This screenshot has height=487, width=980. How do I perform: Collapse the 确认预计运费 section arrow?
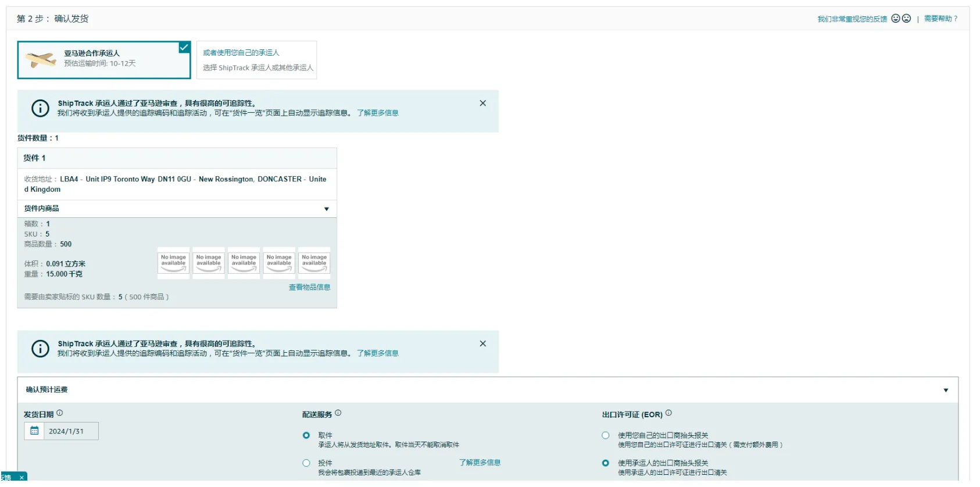pos(946,391)
